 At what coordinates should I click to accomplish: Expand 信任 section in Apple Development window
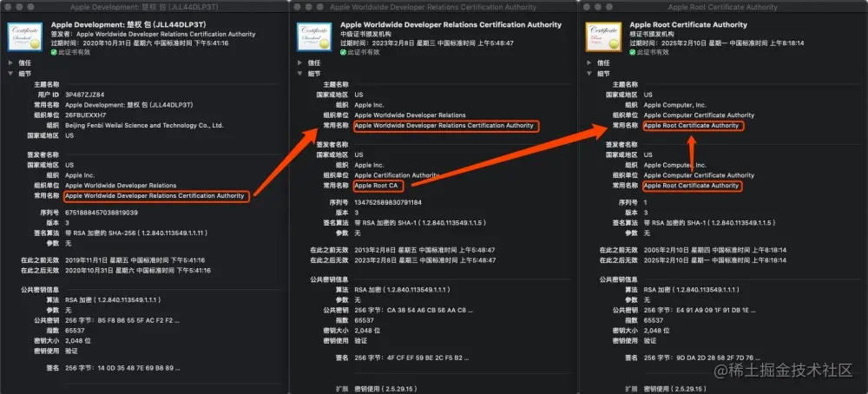point(11,63)
